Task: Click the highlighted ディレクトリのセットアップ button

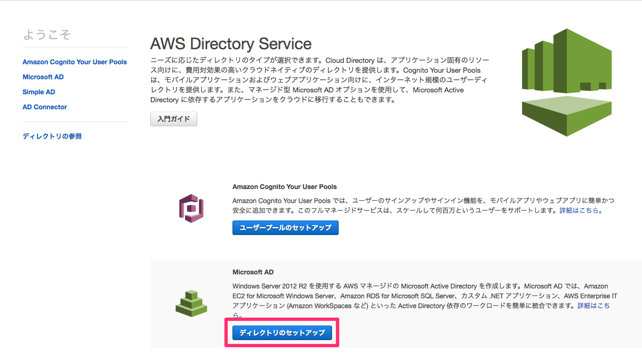Action: pyautogui.click(x=282, y=333)
